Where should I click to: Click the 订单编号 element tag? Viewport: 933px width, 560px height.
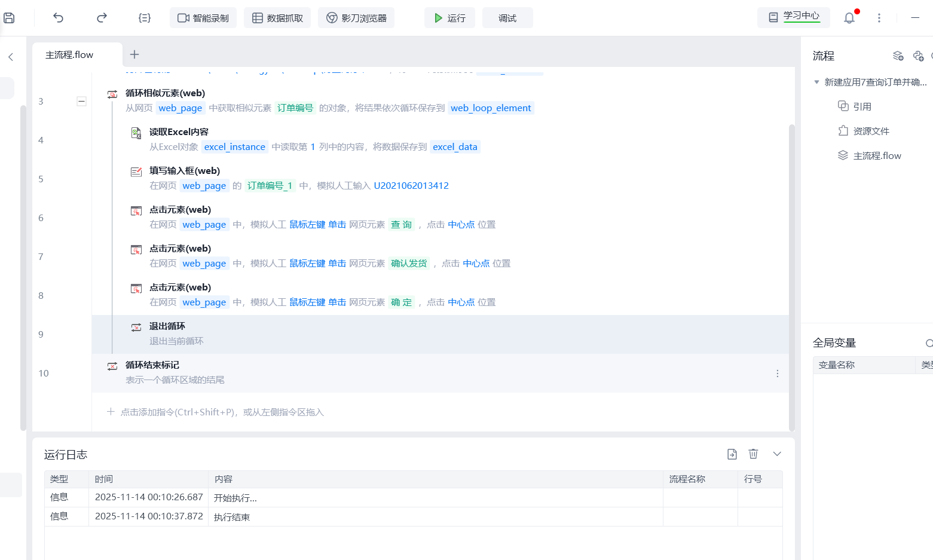click(295, 108)
